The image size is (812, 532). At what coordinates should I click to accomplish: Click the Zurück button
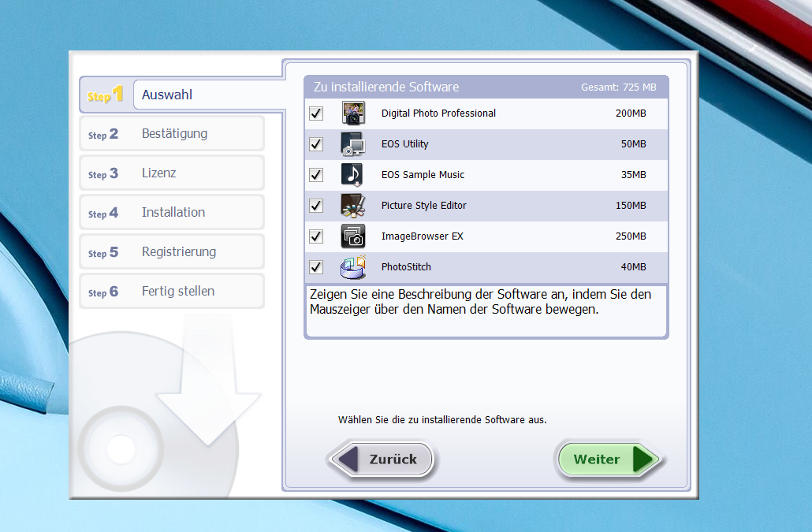(x=382, y=459)
